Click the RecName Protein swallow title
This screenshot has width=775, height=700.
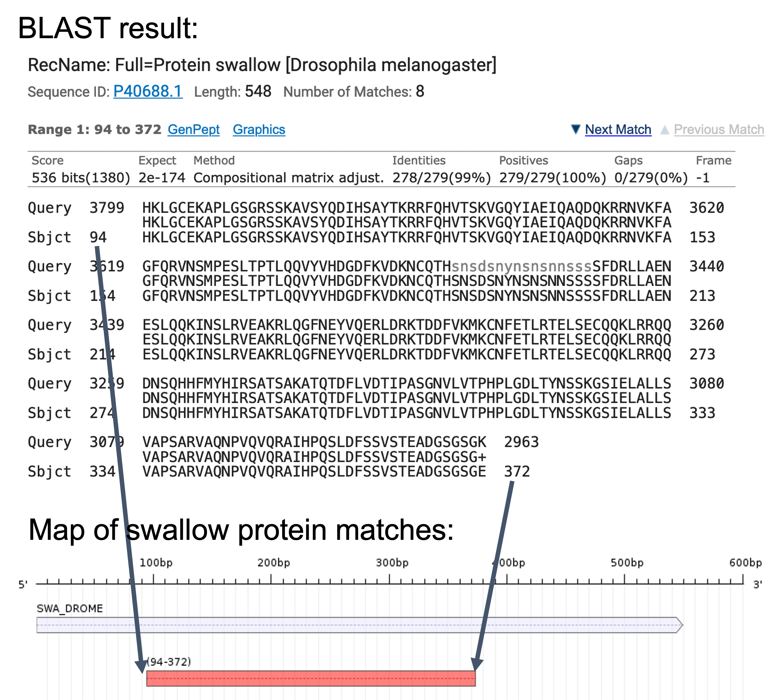(262, 65)
